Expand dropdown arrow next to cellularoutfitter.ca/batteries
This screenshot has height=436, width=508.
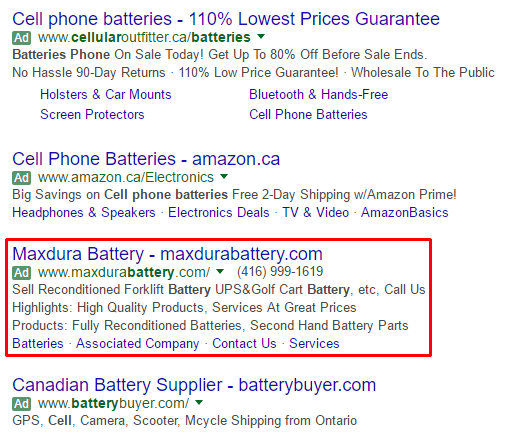261,36
